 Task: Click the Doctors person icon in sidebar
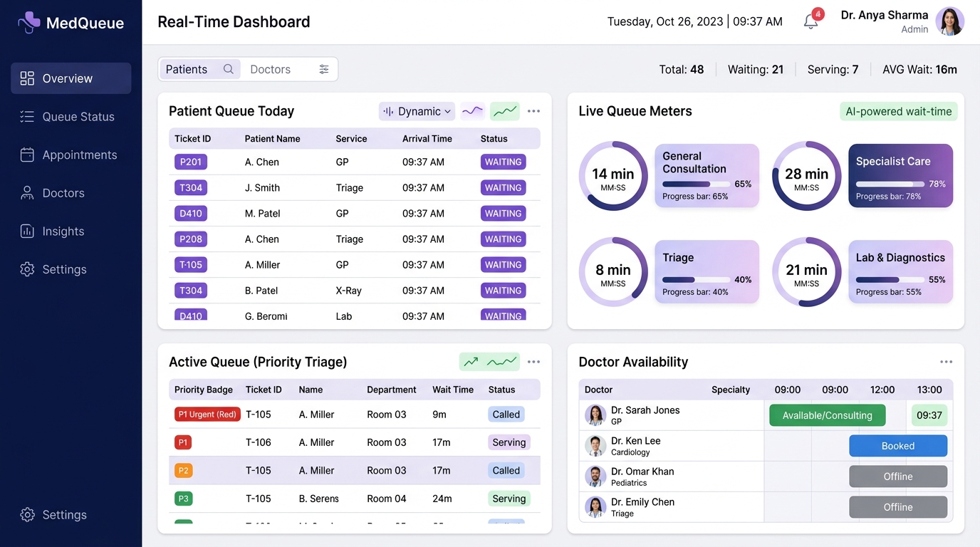coord(27,193)
